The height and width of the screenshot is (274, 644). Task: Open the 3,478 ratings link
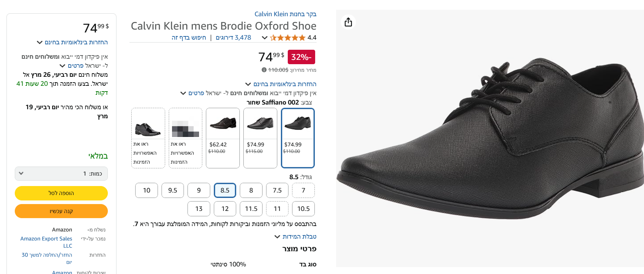233,37
